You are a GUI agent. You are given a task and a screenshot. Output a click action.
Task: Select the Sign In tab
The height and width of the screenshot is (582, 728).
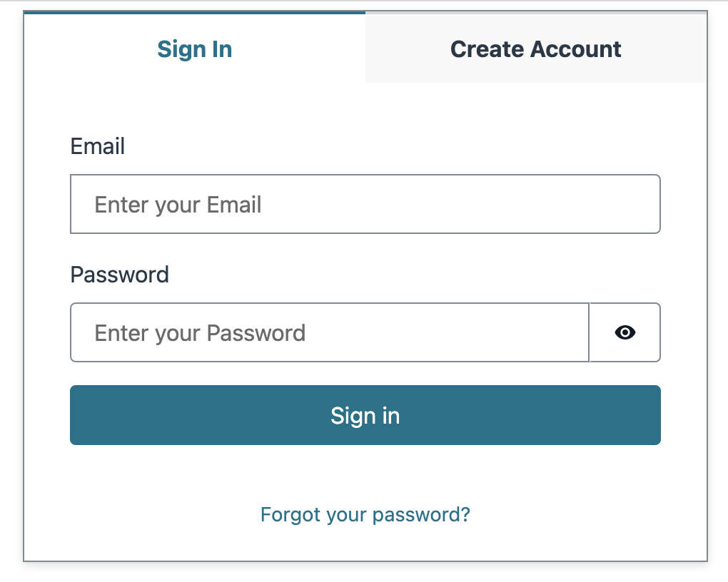pos(195,49)
